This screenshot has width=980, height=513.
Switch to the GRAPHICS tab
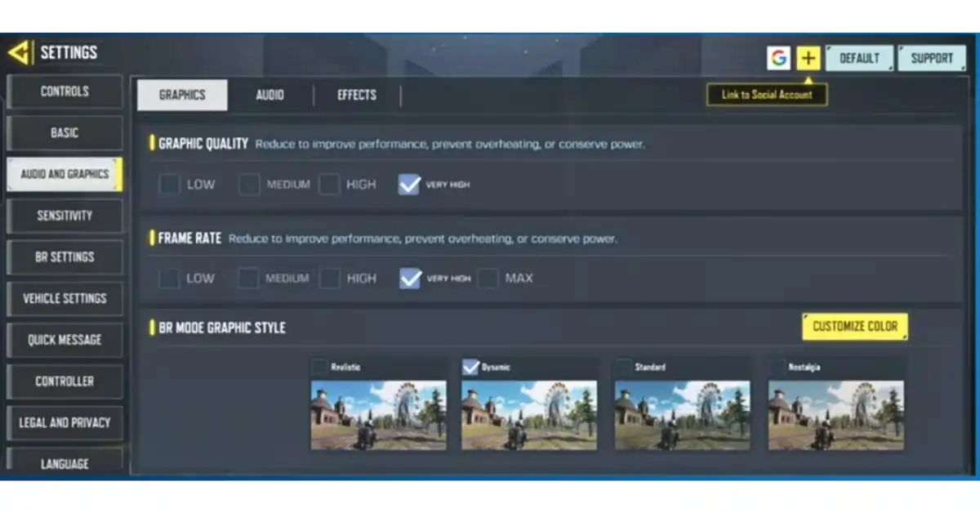click(182, 95)
